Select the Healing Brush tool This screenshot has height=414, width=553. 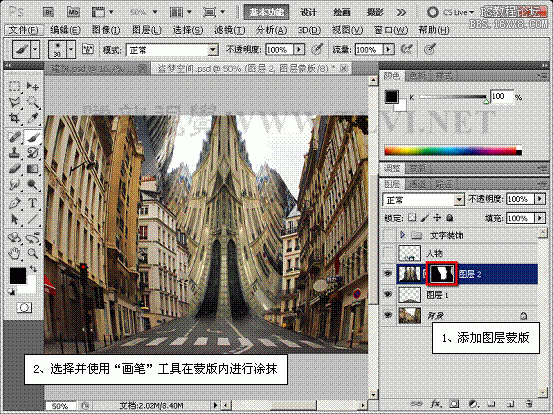click(x=14, y=137)
